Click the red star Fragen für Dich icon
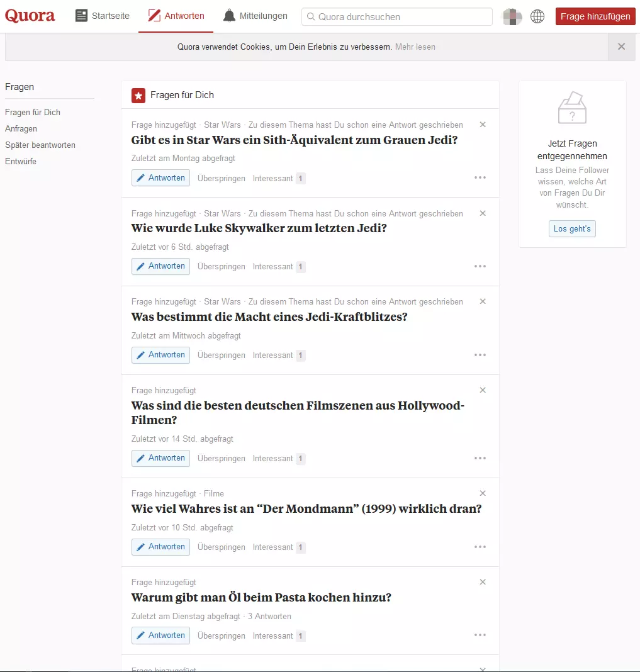This screenshot has width=640, height=672. 138,96
